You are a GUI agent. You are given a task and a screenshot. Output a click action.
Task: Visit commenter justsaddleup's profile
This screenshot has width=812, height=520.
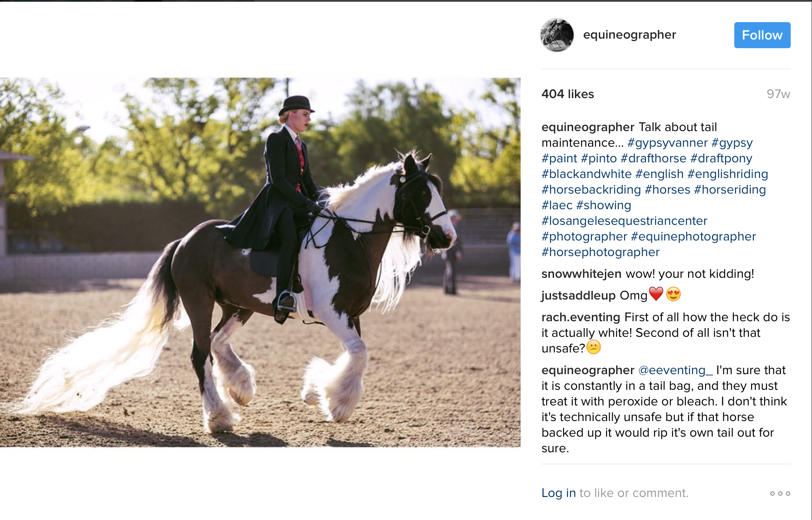tap(578, 296)
